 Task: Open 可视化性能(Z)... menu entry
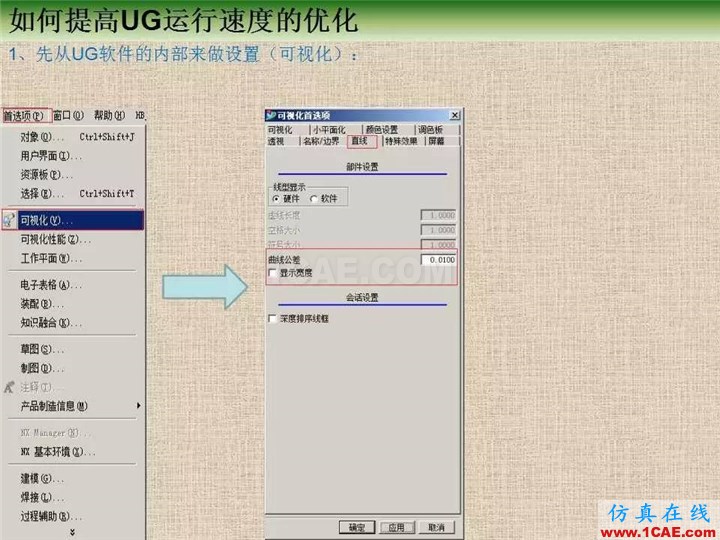(55, 239)
